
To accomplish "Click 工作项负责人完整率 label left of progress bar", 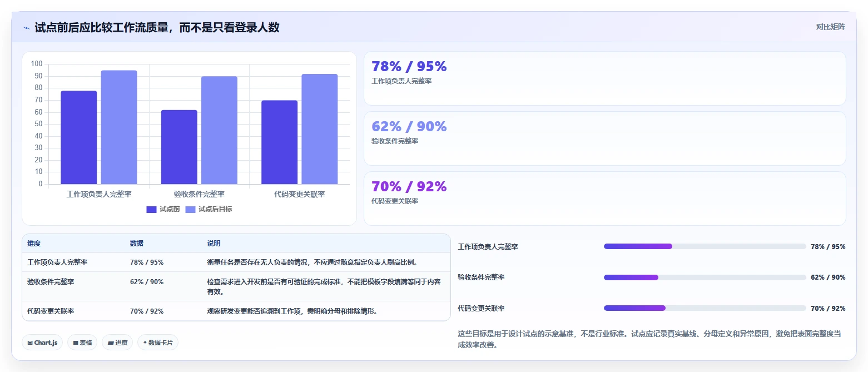I will tap(488, 247).
